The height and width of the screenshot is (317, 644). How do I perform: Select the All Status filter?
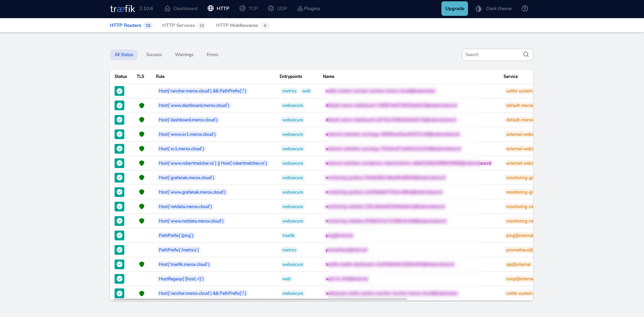124,54
